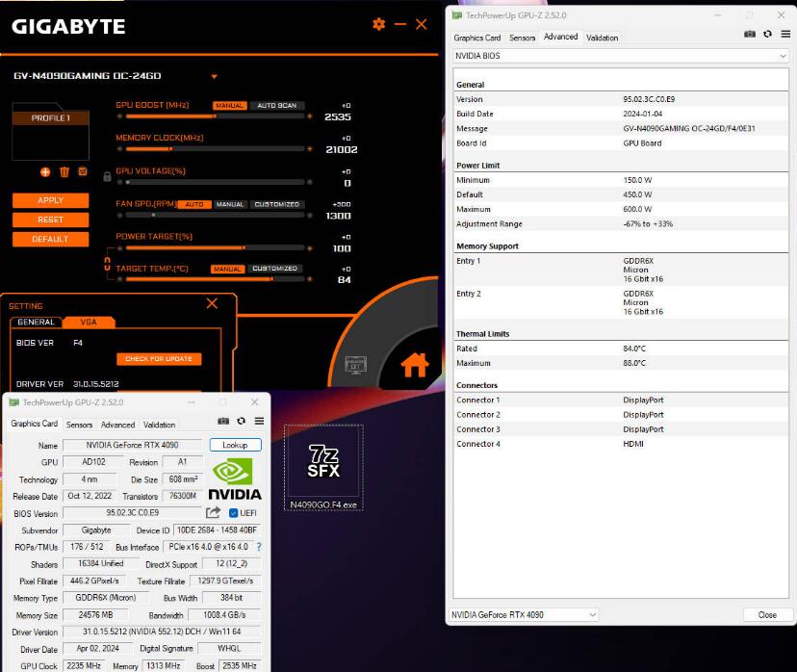Open the NVIDIA BIOS dropdown
The image size is (797, 672).
pos(621,56)
